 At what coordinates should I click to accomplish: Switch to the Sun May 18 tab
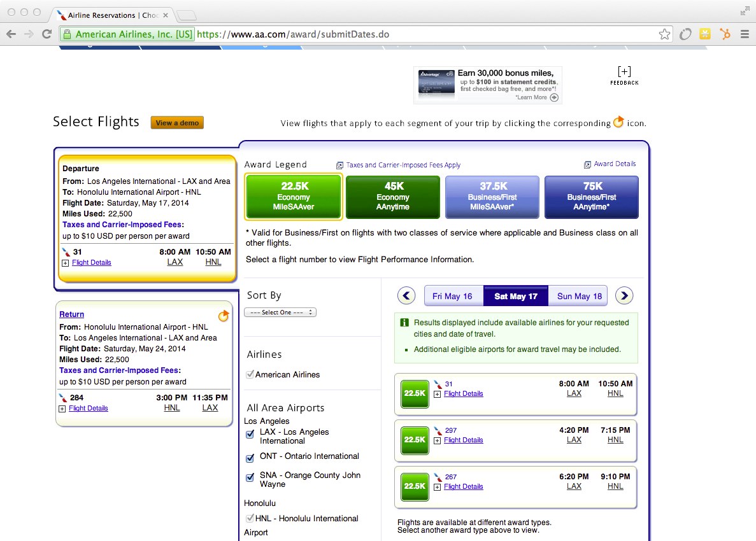click(x=578, y=295)
